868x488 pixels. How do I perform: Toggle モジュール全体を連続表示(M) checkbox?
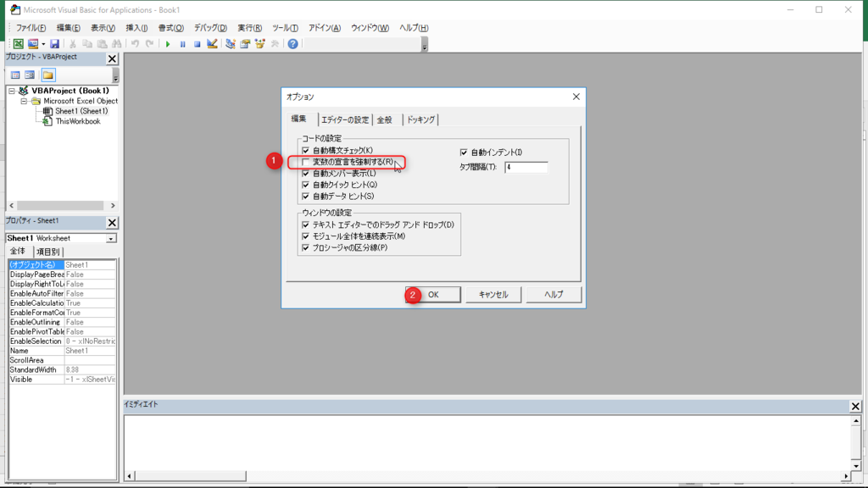[x=305, y=236]
